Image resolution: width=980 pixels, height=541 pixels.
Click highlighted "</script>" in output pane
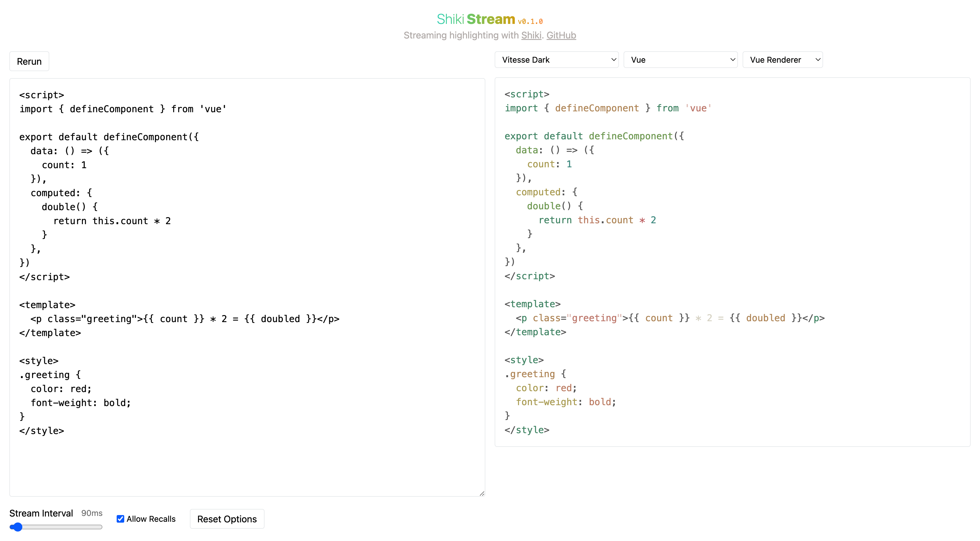(x=530, y=276)
